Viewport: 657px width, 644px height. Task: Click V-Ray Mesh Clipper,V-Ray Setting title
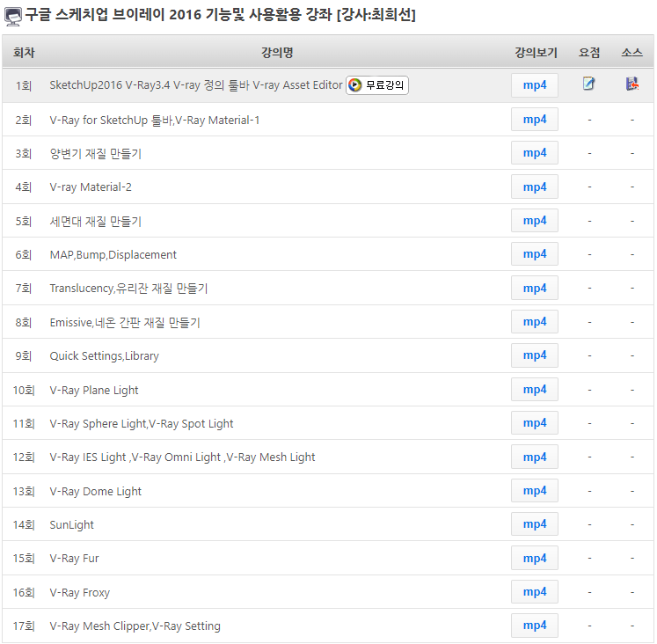click(135, 626)
